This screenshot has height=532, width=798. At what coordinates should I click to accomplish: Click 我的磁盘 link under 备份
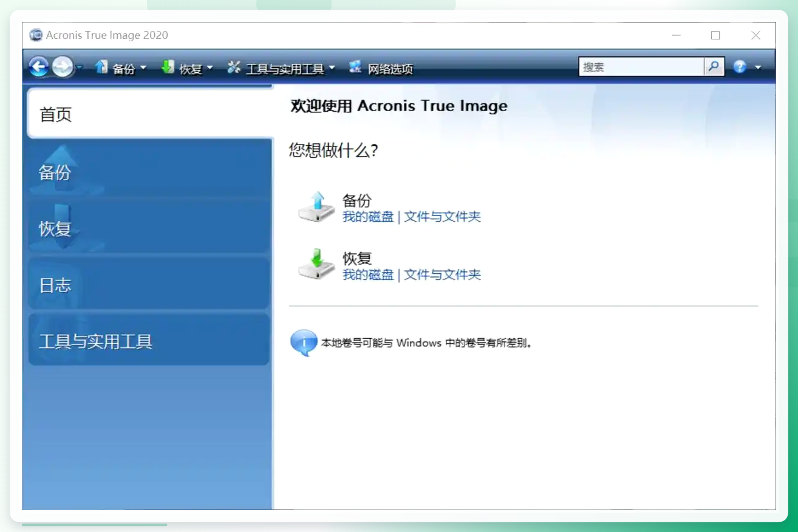[368, 217]
